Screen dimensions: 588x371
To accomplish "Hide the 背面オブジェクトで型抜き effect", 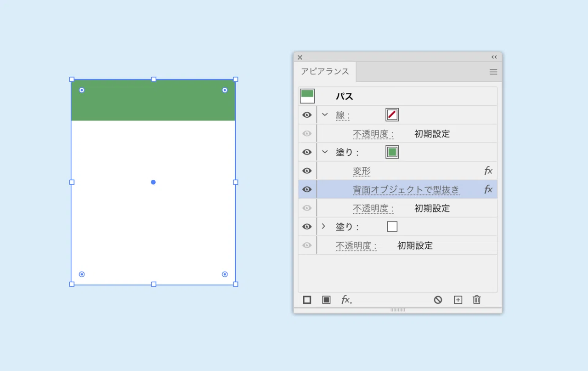I will click(x=307, y=189).
